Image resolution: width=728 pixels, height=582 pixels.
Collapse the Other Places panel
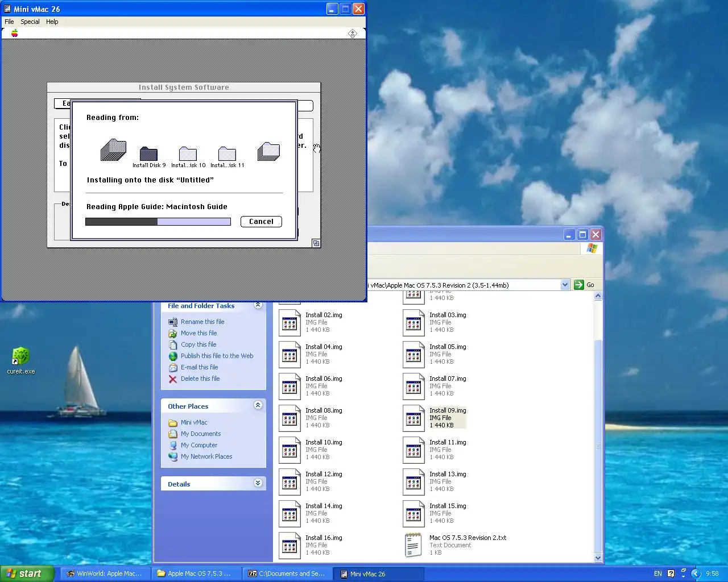(258, 405)
